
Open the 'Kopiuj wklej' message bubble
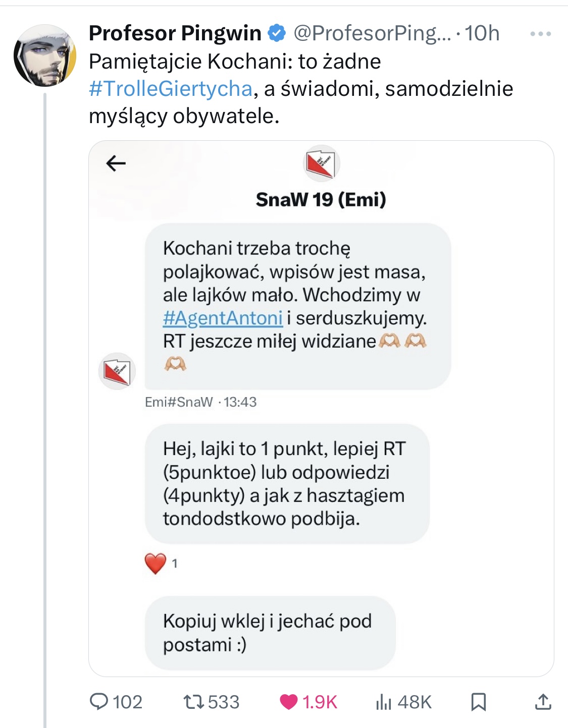(x=270, y=633)
